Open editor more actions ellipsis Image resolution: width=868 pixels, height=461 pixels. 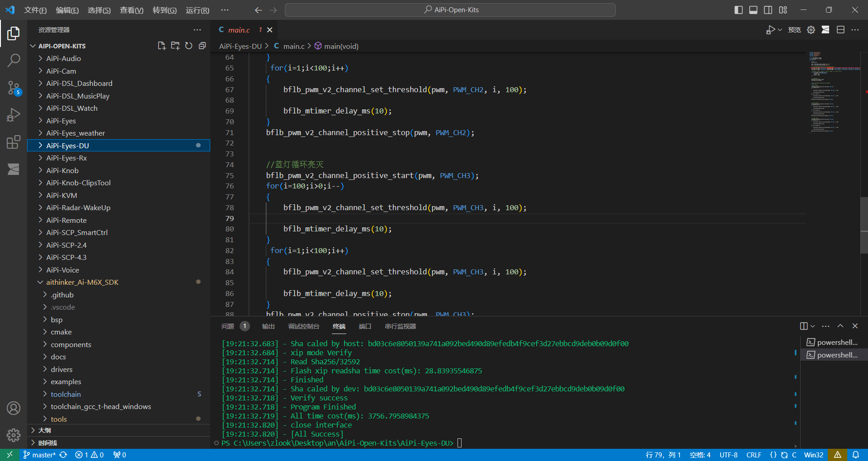point(855,30)
